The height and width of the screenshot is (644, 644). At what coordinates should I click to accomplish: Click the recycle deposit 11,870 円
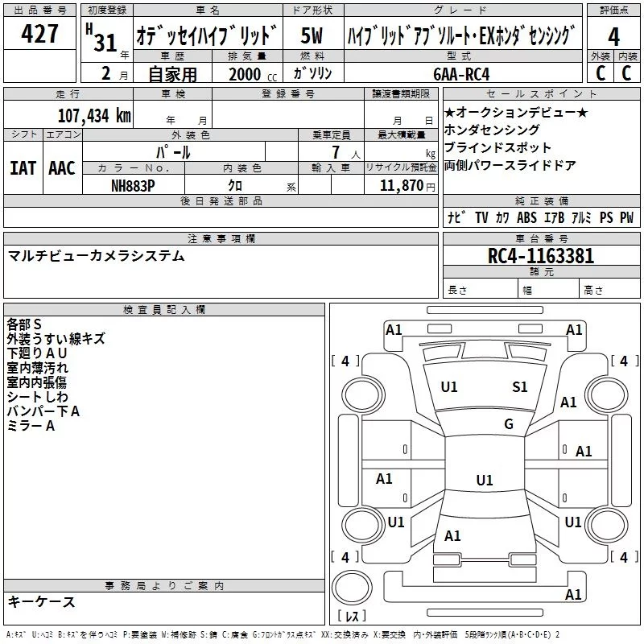pos(407,186)
